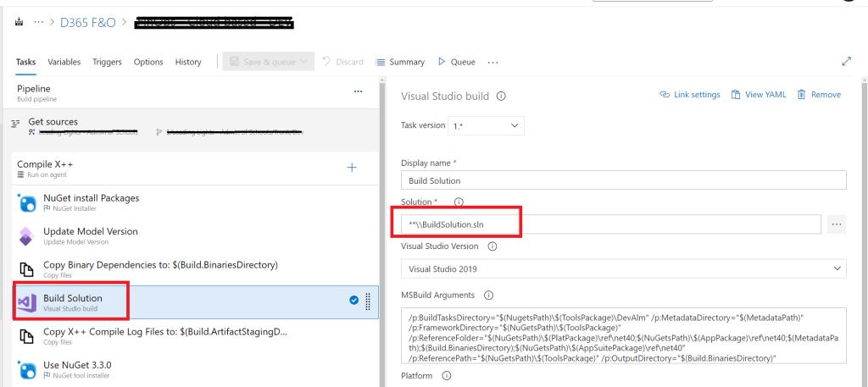Screen dimensions: 868x387
Task: Click the Visual Studio build task icon
Action: point(26,303)
